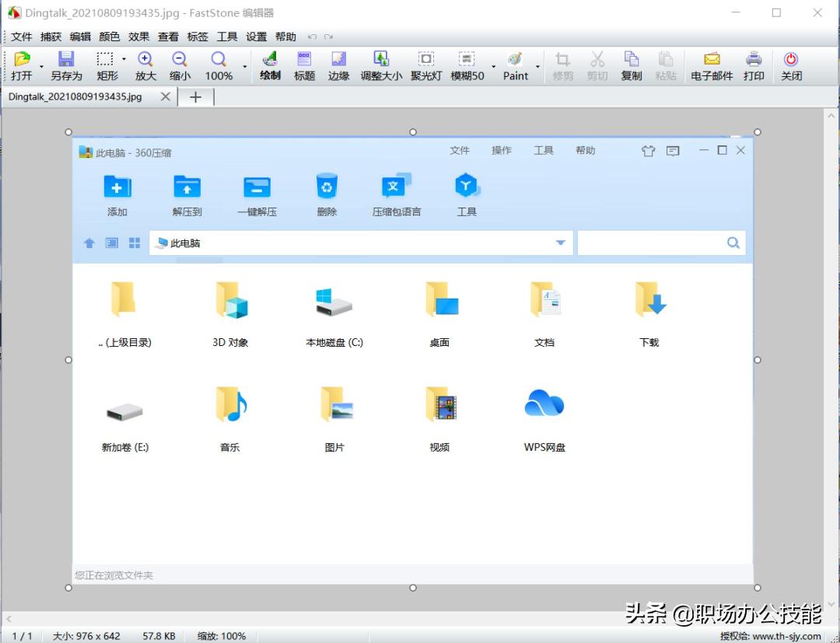Expand the 100% zoom dropdown arrow

click(x=245, y=67)
